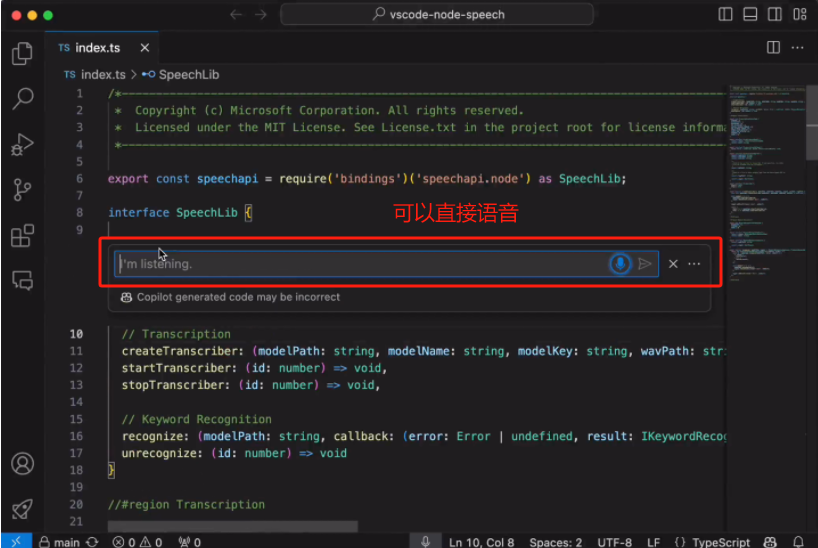This screenshot has width=818, height=548.
Task: Click the send arrow in inline chat
Action: point(645,264)
